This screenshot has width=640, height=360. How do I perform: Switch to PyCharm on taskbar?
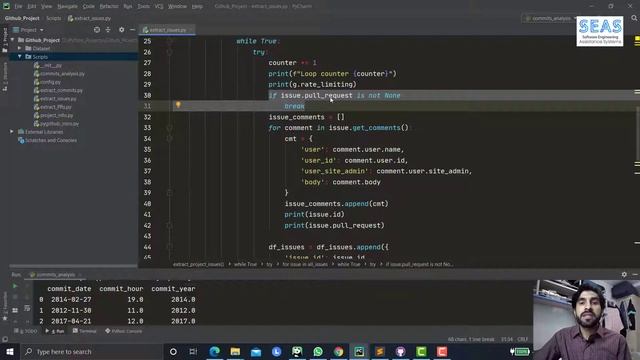(x=359, y=351)
